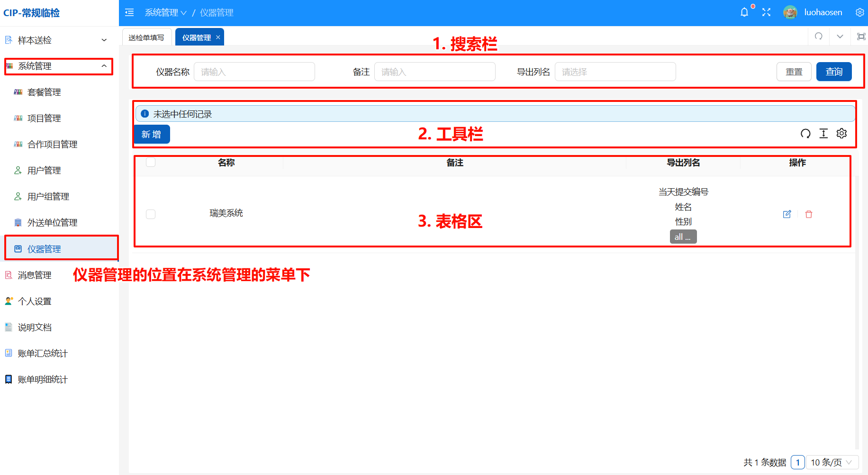Viewport: 868px width, 475px height.
Task: Check the select-all checkbox in table header
Action: click(151, 162)
